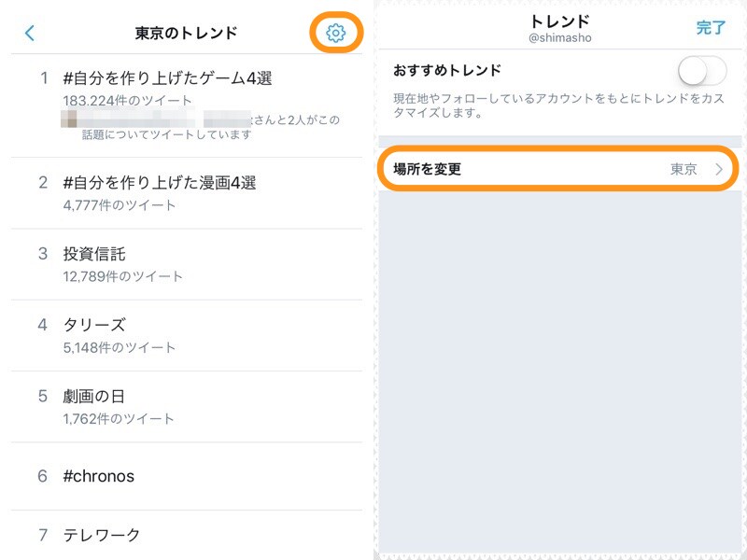Open trend #自分を作り上げた漫画4選
747x560 pixels.
pos(160,183)
